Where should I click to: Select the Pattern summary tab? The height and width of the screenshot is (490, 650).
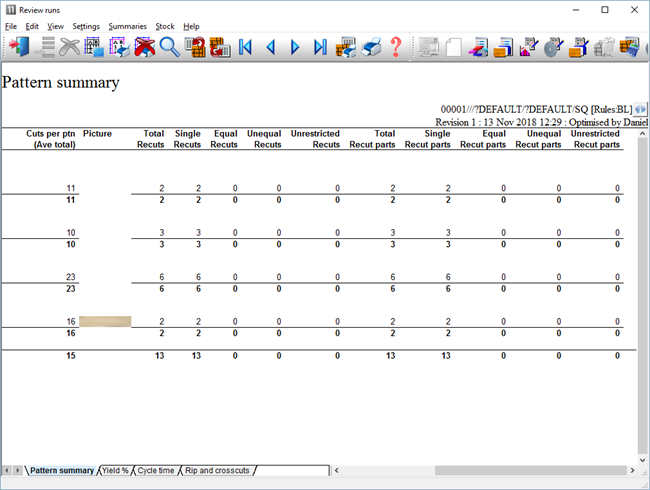[62, 470]
